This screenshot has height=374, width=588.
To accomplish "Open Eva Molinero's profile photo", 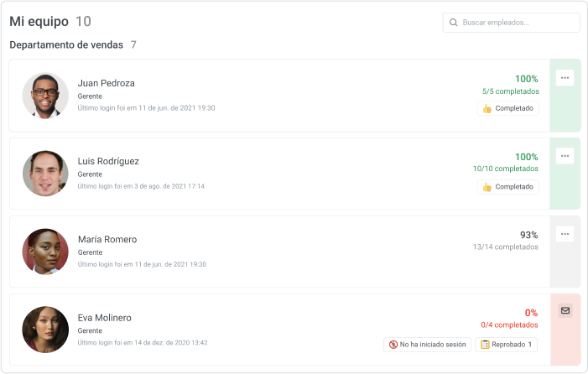I will (45, 330).
